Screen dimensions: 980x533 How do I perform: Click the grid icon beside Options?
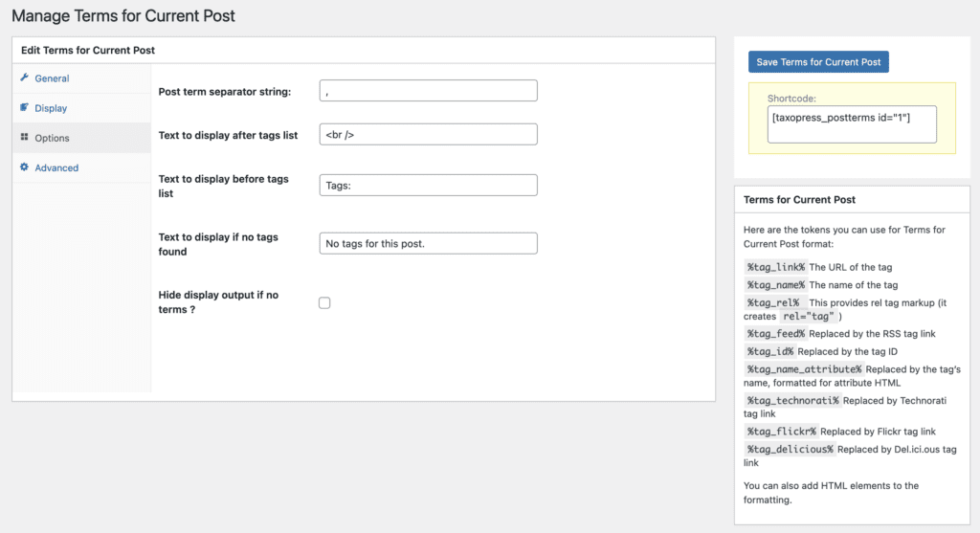[x=24, y=137]
